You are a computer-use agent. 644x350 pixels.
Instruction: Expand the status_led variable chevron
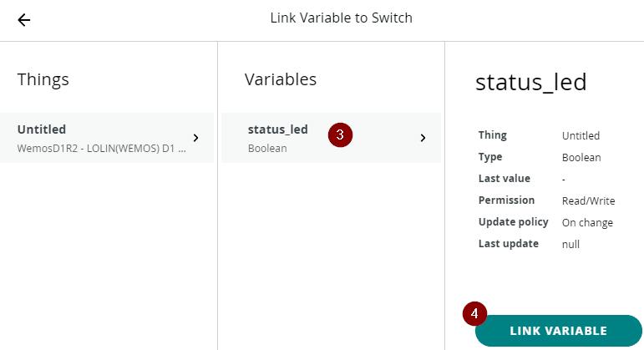pos(423,138)
